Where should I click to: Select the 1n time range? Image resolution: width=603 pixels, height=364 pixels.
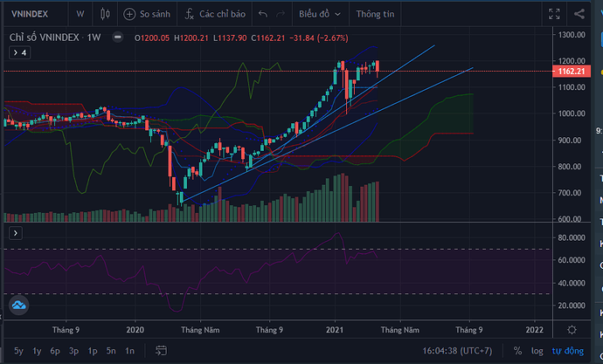129,350
